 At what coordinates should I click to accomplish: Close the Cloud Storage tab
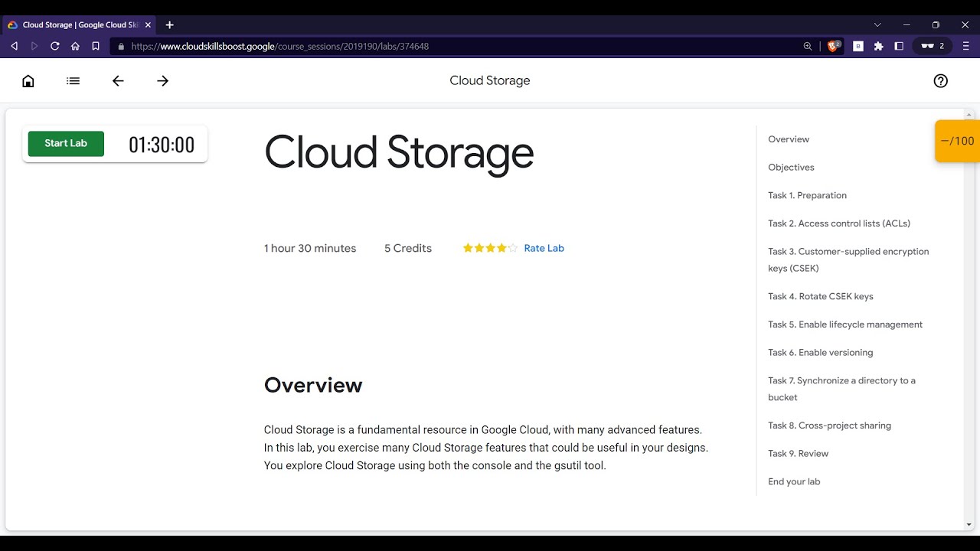coord(148,24)
